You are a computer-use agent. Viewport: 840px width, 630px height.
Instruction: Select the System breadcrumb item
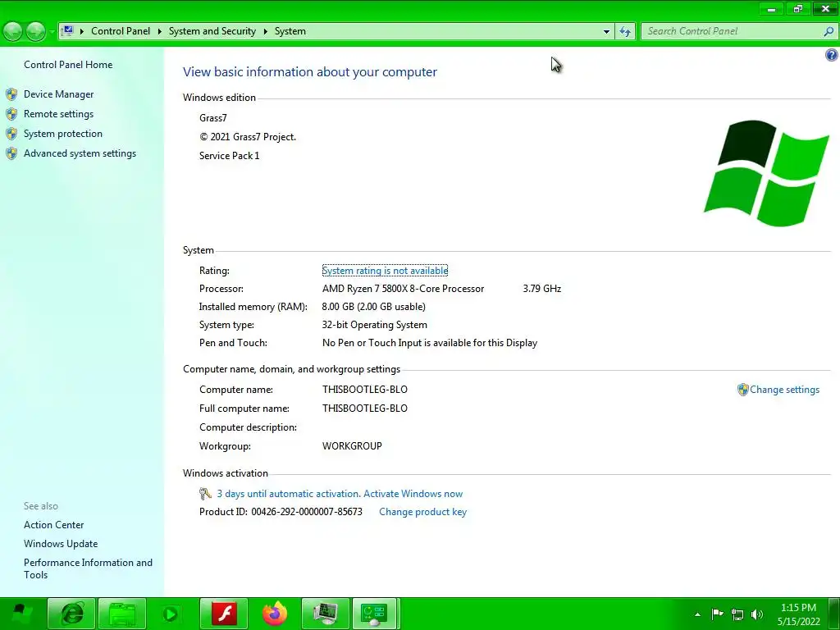[x=290, y=31]
